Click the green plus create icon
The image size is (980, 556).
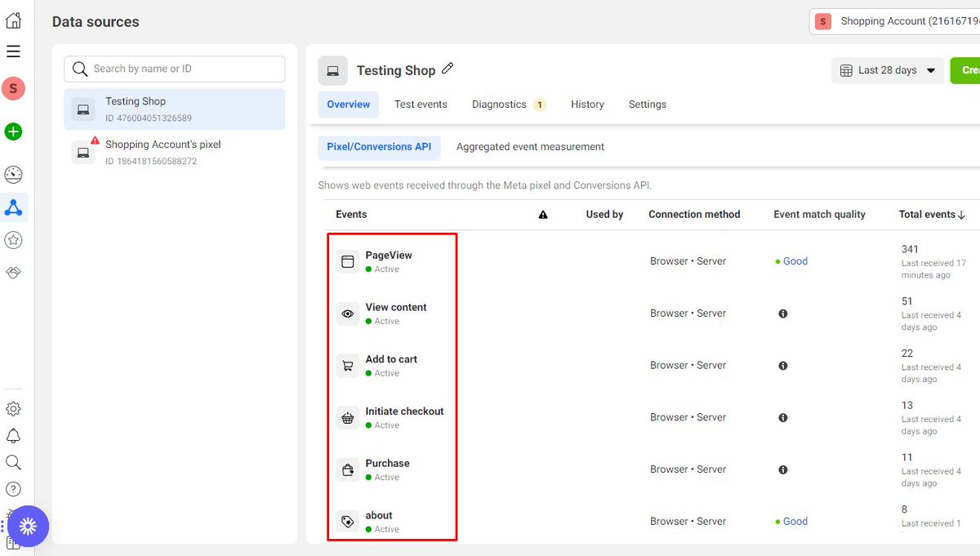coord(13,131)
